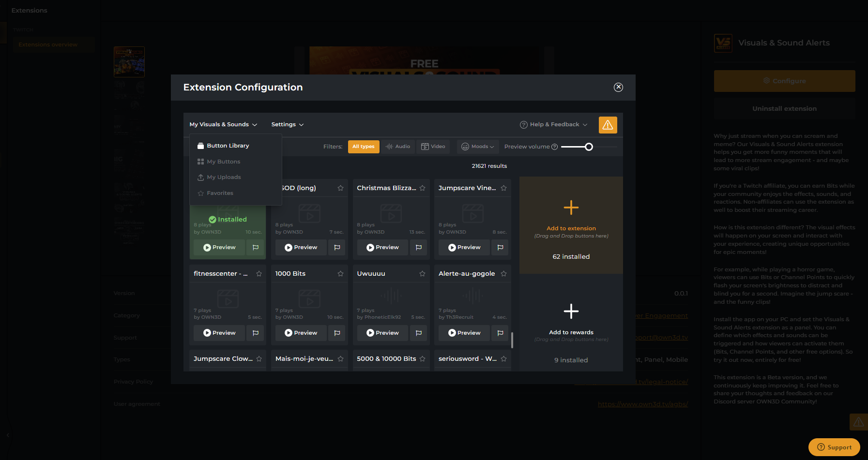Viewport: 868px width, 460px height.
Task: Select the All types filter
Action: pyautogui.click(x=364, y=147)
